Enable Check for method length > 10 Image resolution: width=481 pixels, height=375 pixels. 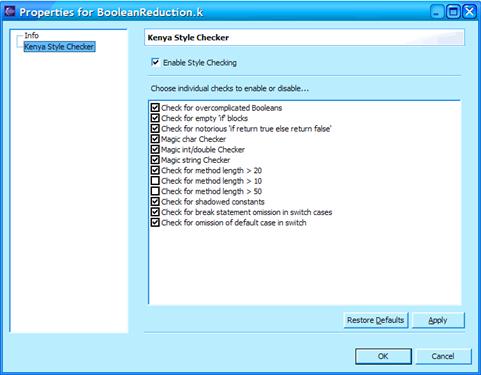click(155, 181)
